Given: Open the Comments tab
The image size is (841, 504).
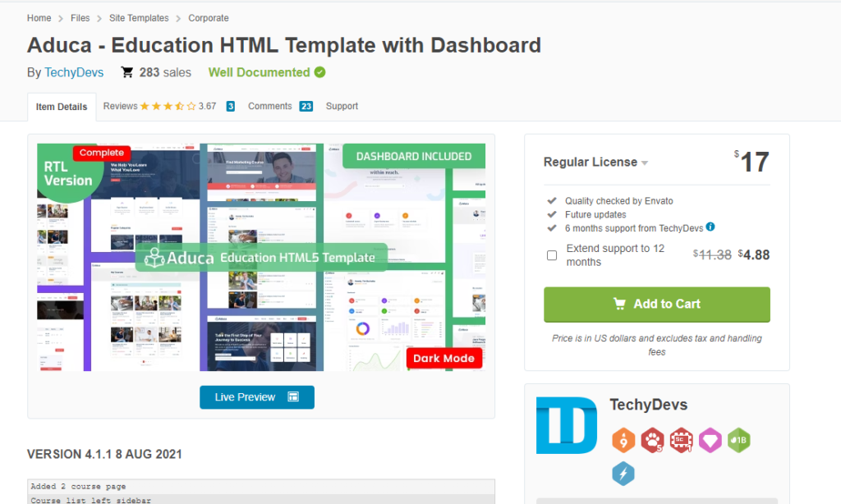Looking at the screenshot, I should pyautogui.click(x=270, y=106).
